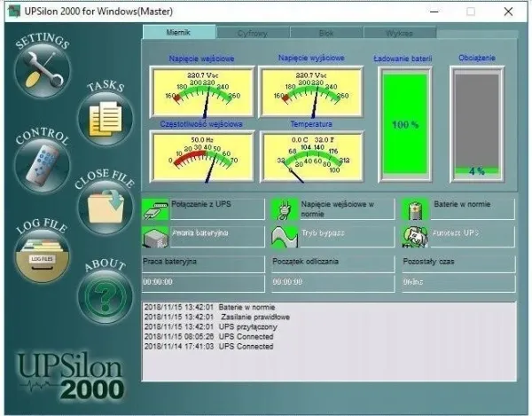Viewport: 532px width, 416px height.
Task: Click the Tryb bypass wave icon
Action: pos(284,236)
